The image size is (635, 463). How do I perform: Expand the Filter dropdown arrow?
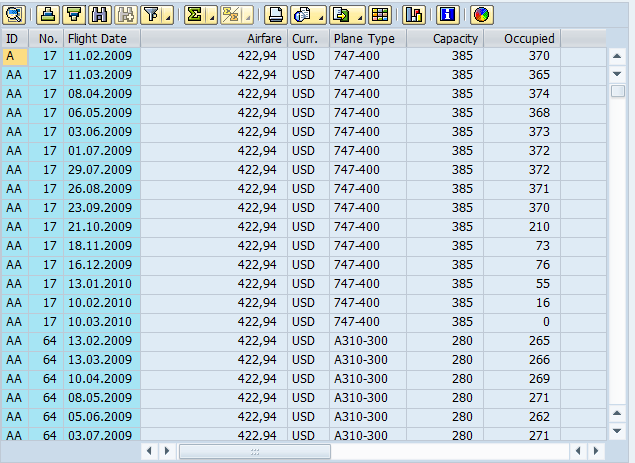coord(167,17)
